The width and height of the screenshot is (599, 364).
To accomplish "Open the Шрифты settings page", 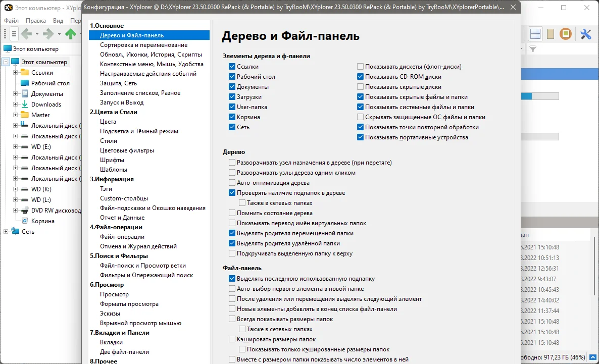I will pos(112,160).
